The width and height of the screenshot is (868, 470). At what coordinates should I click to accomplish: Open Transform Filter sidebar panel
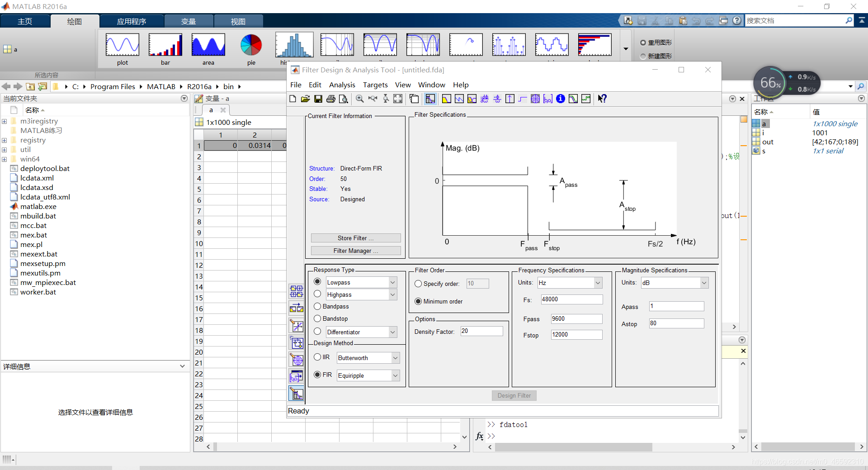pyautogui.click(x=297, y=309)
